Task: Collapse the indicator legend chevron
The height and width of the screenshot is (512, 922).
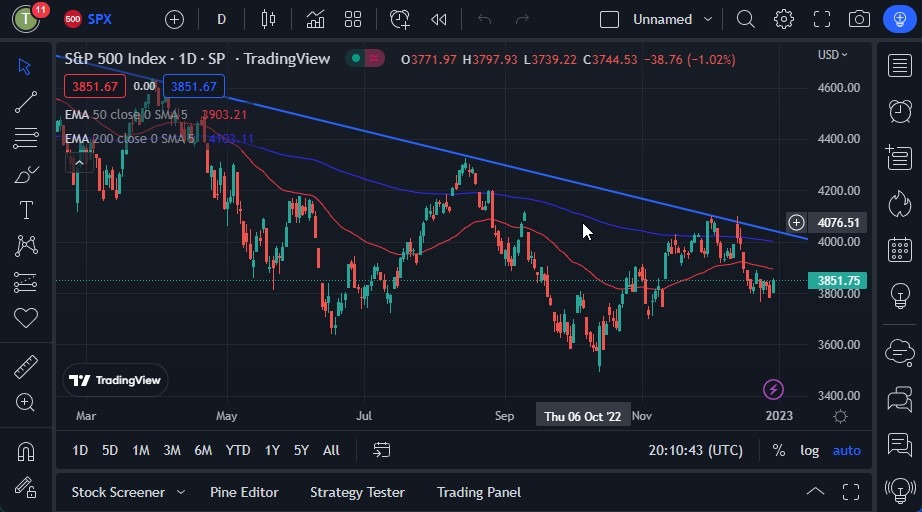Action: (x=79, y=163)
